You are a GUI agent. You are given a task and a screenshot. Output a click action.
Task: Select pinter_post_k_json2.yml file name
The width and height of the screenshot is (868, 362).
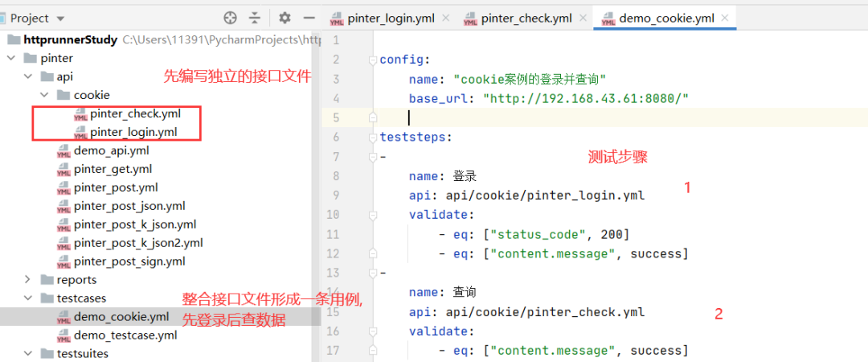138,242
